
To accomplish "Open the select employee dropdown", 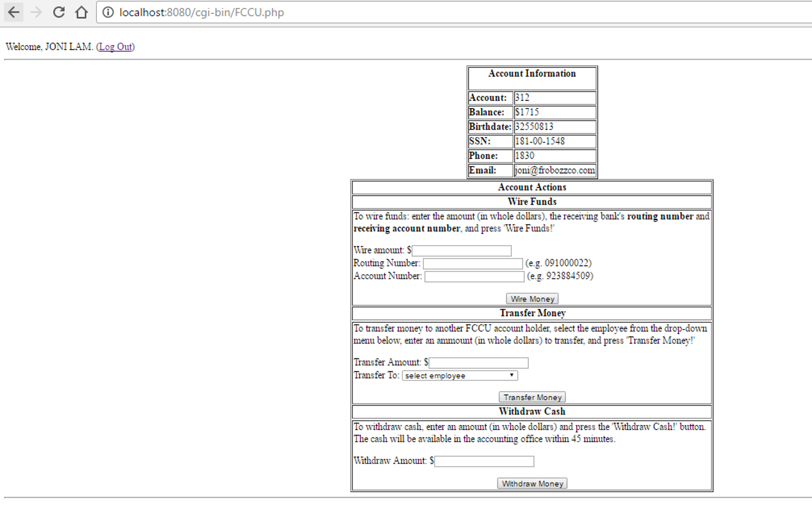I will (460, 376).
